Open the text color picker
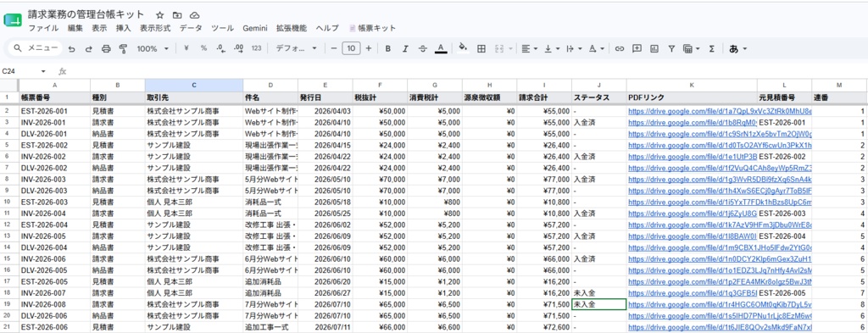Image resolution: width=868 pixels, height=333 pixels. (441, 48)
